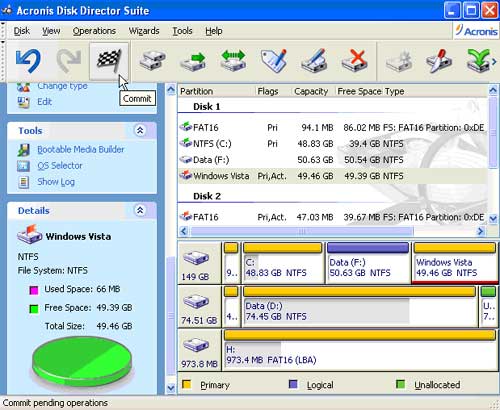Click Windows Vista 49.46 GB block in map

pyautogui.click(x=455, y=263)
